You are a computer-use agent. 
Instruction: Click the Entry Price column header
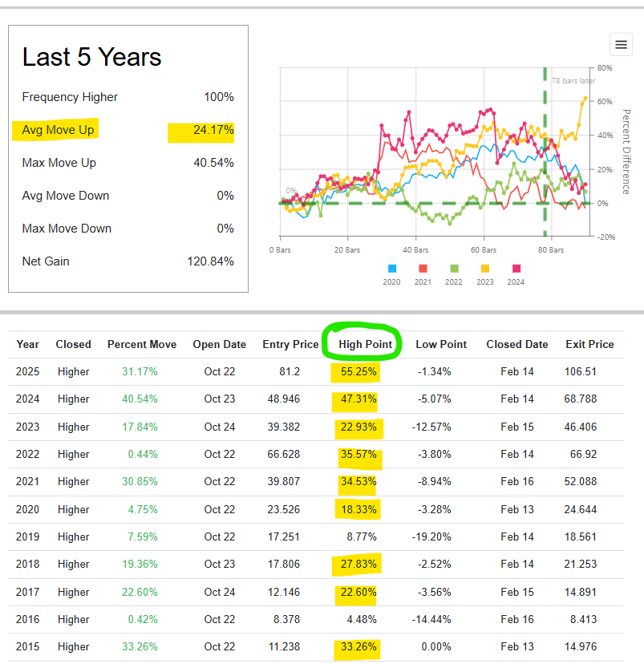click(x=290, y=344)
